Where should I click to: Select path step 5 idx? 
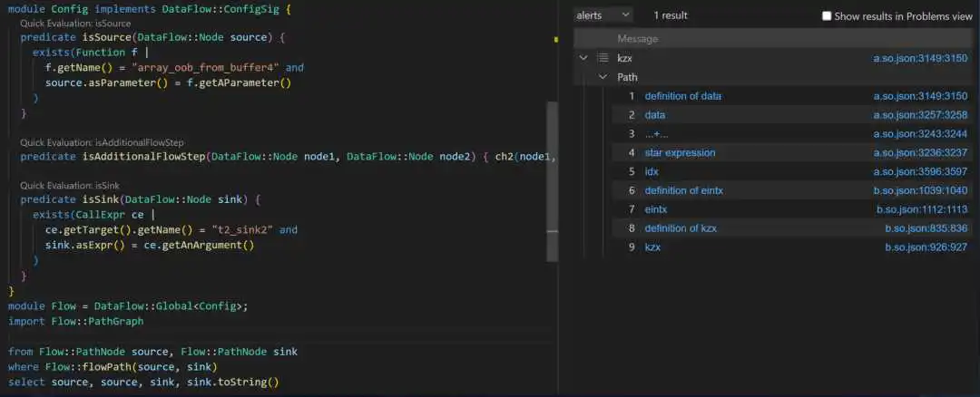tap(652, 171)
